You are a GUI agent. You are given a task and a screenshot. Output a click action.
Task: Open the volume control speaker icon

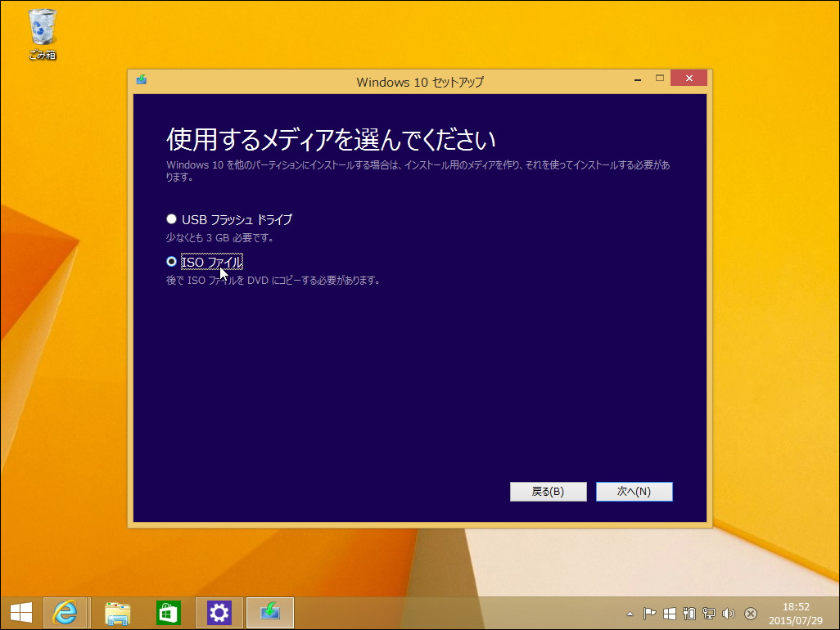coord(729,613)
